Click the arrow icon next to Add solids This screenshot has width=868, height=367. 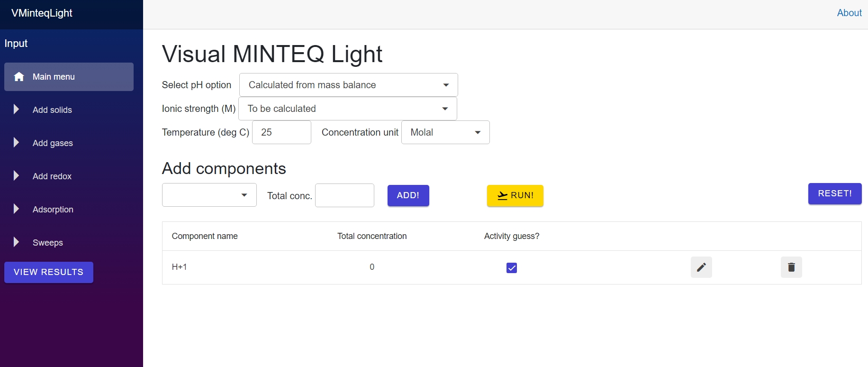17,110
